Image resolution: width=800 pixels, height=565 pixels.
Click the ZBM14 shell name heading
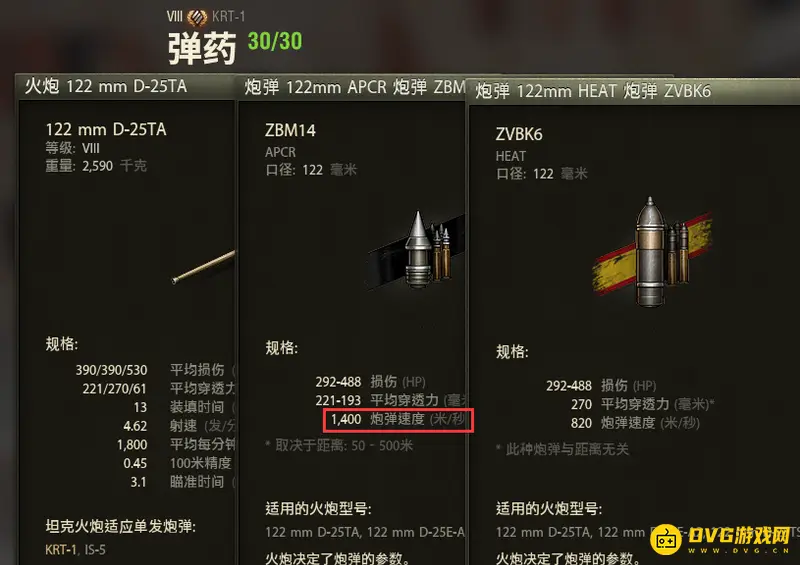coord(290,131)
